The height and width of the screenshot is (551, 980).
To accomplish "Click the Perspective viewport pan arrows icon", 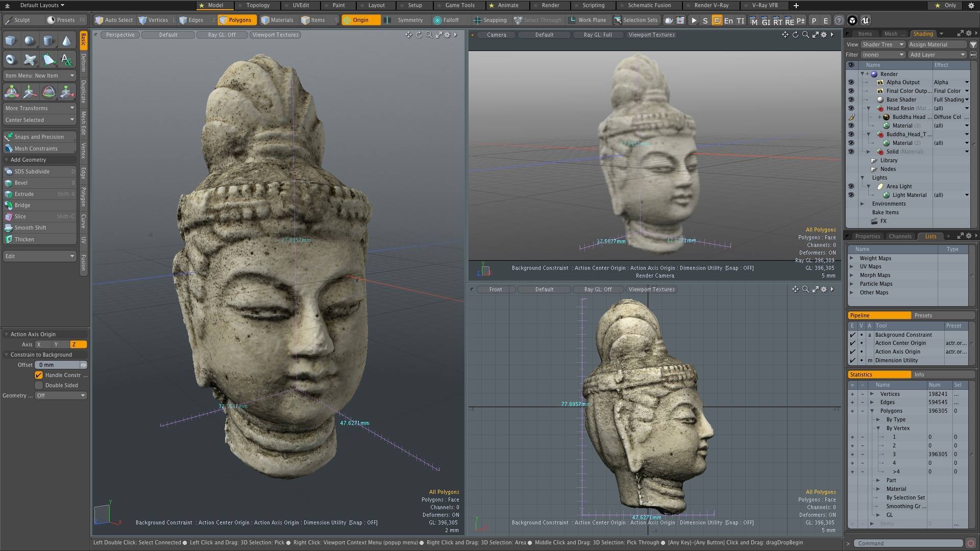I will pos(408,35).
